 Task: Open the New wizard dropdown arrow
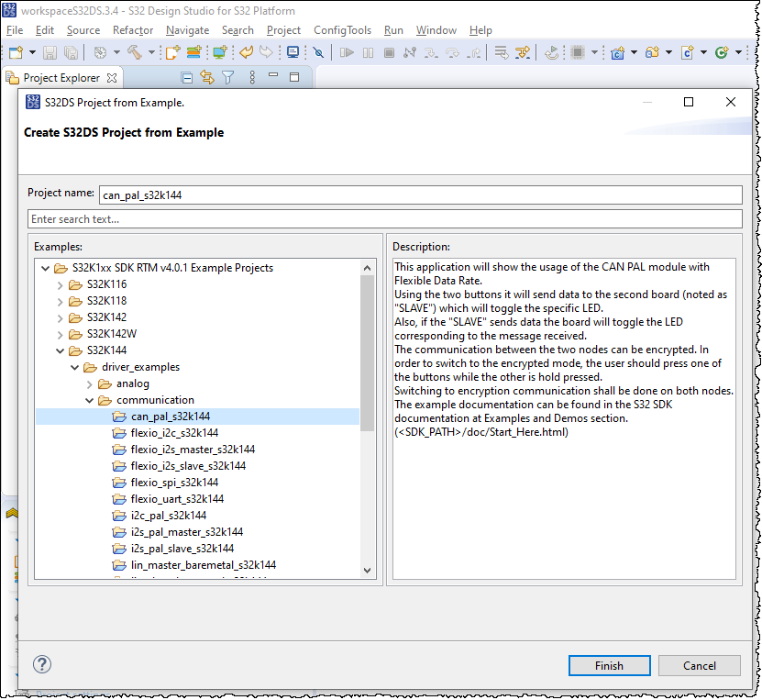tap(32, 52)
